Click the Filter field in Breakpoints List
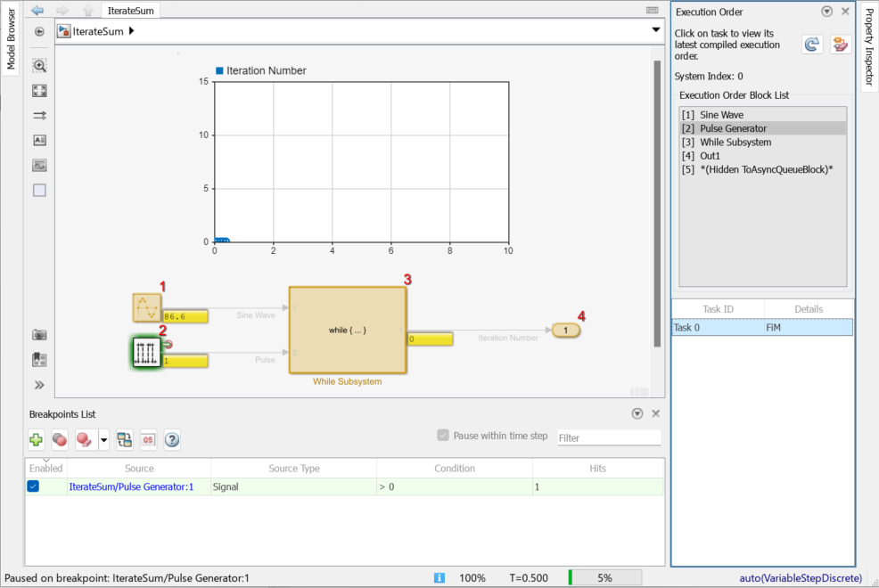879x588 pixels. point(609,437)
